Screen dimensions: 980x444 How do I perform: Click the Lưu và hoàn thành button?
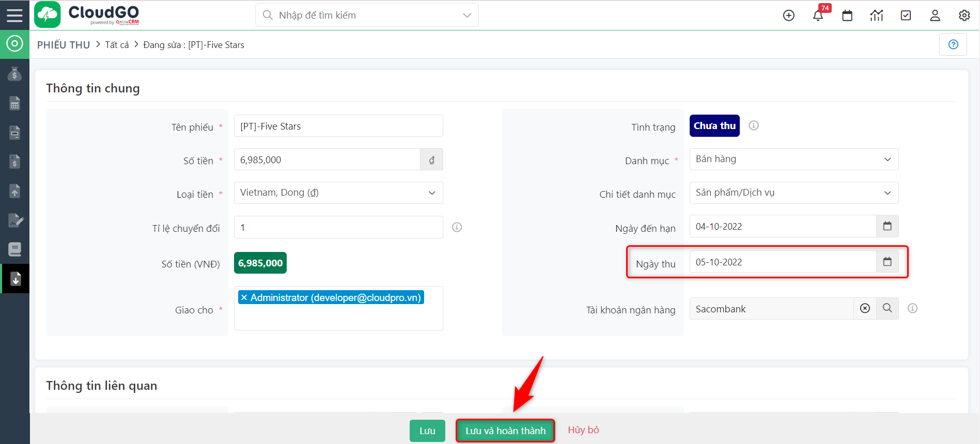tap(505, 431)
